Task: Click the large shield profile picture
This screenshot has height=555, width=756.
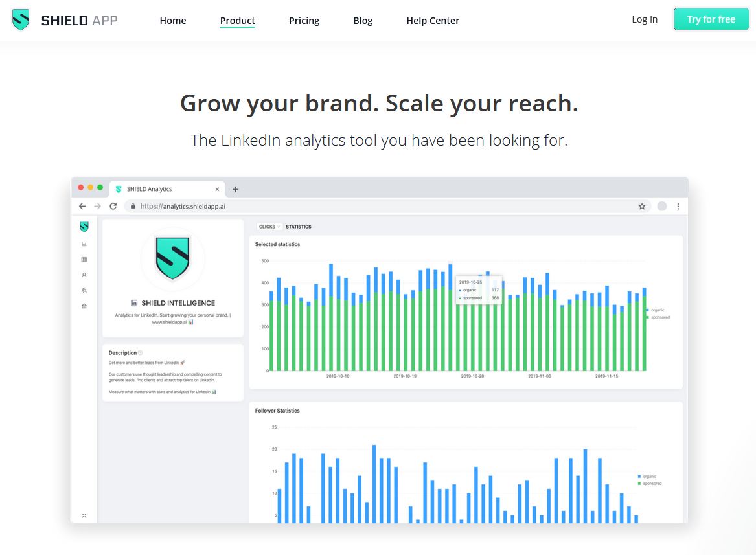Action: click(x=172, y=258)
